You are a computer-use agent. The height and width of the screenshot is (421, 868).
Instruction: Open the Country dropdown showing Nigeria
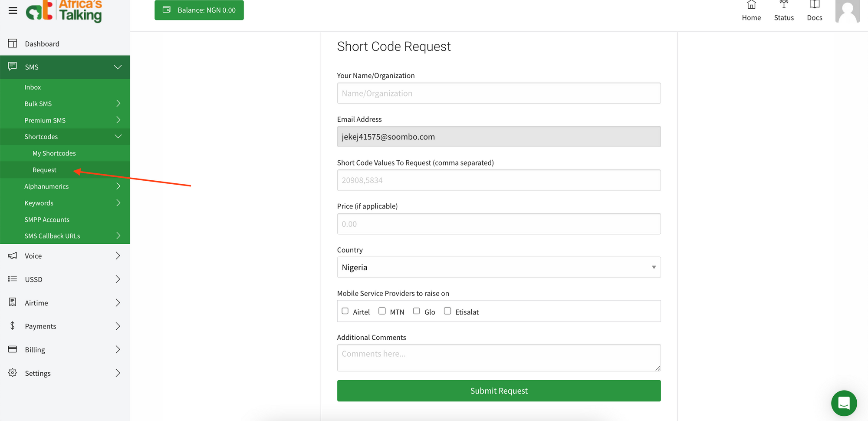(498, 267)
